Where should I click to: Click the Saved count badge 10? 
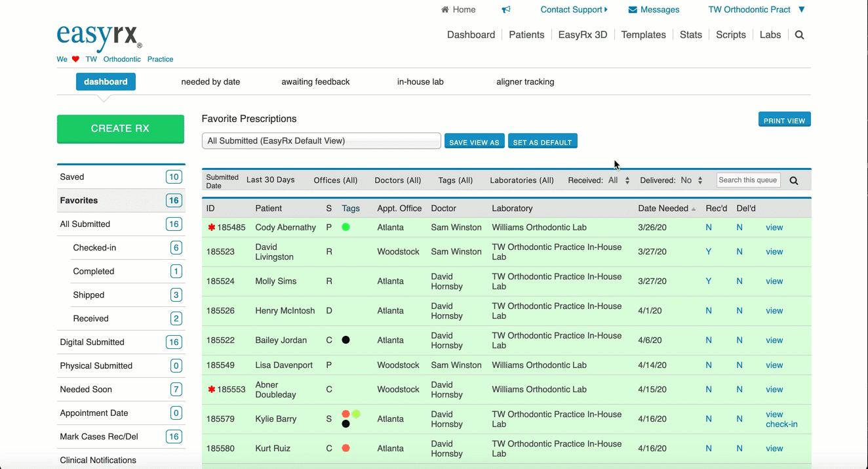point(174,176)
